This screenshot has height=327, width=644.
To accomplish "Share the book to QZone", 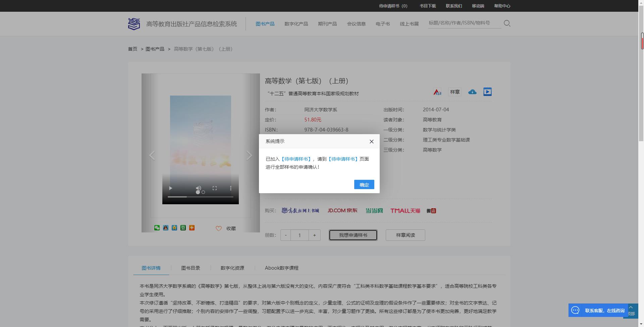I will click(x=174, y=228).
